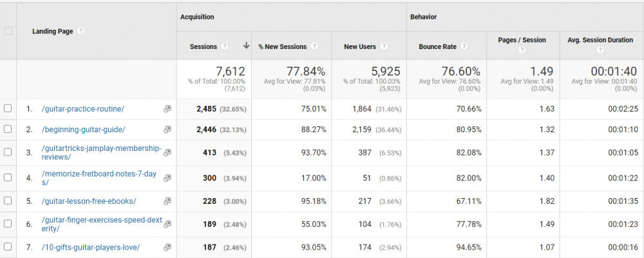This screenshot has width=644, height=258.
Task: Click help icon under Avg. Session Duration
Action: click(x=600, y=50)
